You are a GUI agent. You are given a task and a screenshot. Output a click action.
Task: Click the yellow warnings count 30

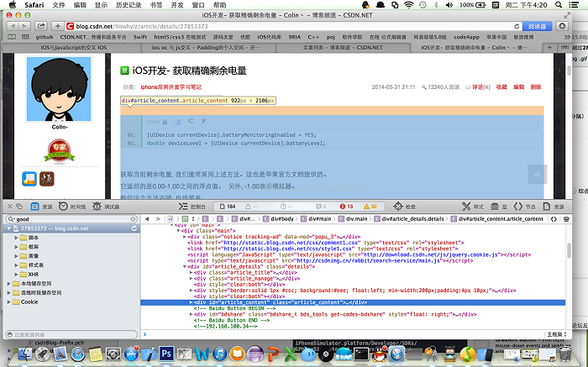pyautogui.click(x=370, y=207)
